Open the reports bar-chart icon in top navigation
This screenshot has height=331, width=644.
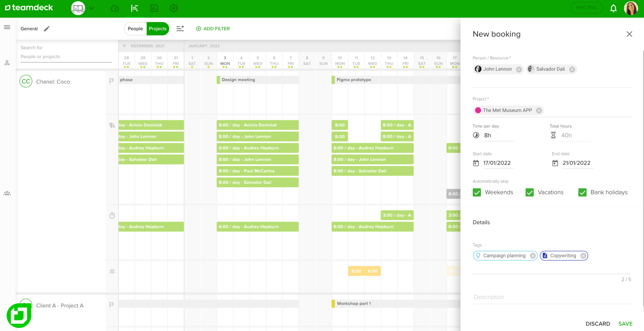pos(154,8)
